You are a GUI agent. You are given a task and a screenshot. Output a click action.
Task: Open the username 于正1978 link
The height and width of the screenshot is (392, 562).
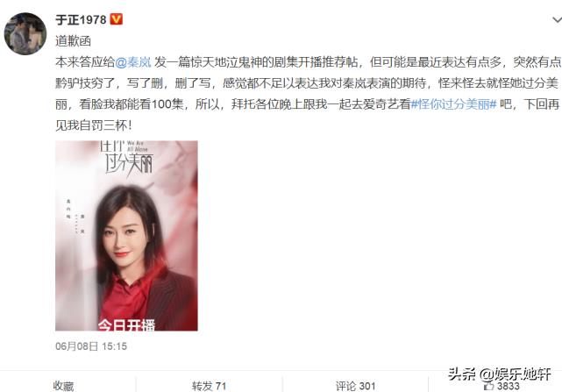pos(81,19)
